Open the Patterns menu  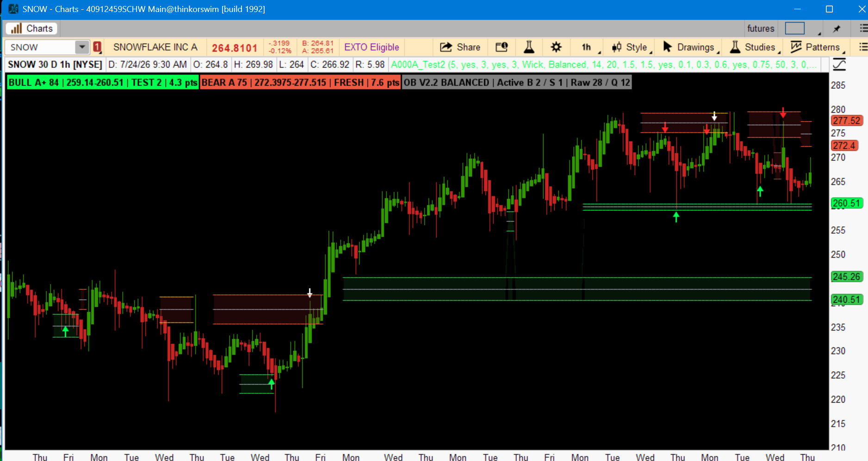(x=818, y=47)
